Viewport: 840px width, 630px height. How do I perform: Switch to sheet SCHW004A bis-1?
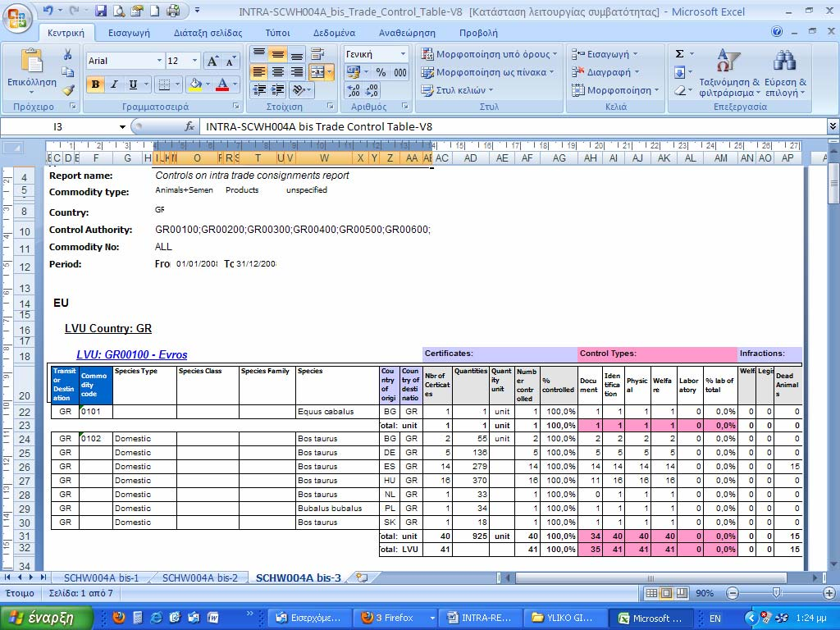point(101,578)
